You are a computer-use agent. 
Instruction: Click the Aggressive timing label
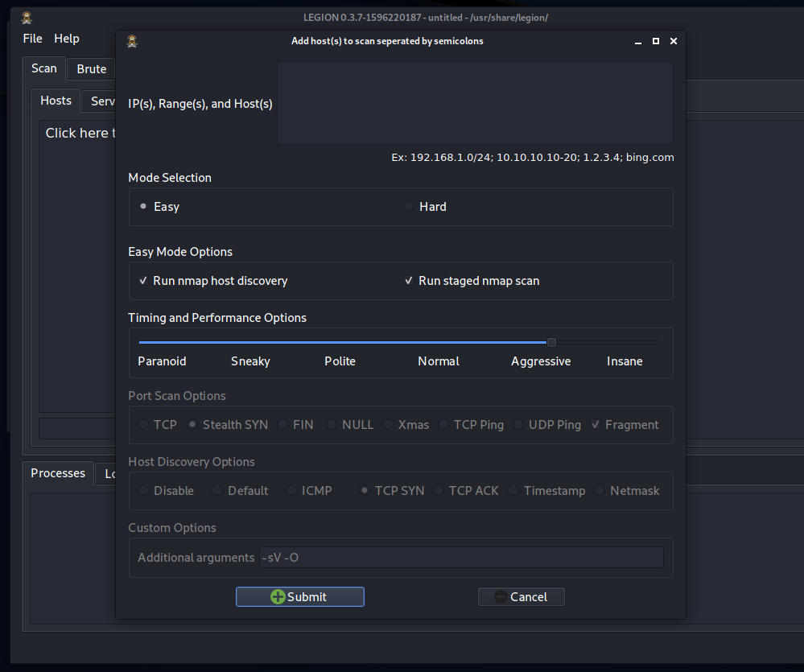coord(541,361)
